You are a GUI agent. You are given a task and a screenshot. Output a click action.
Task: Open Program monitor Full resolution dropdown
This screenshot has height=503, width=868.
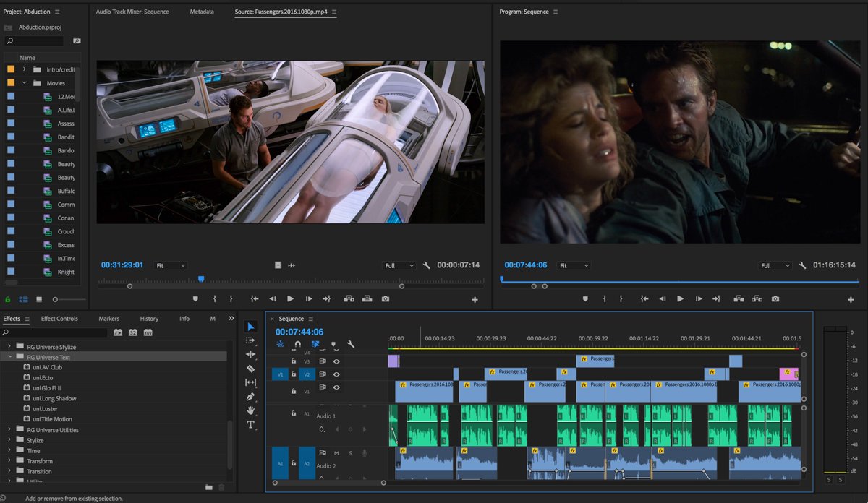point(775,265)
